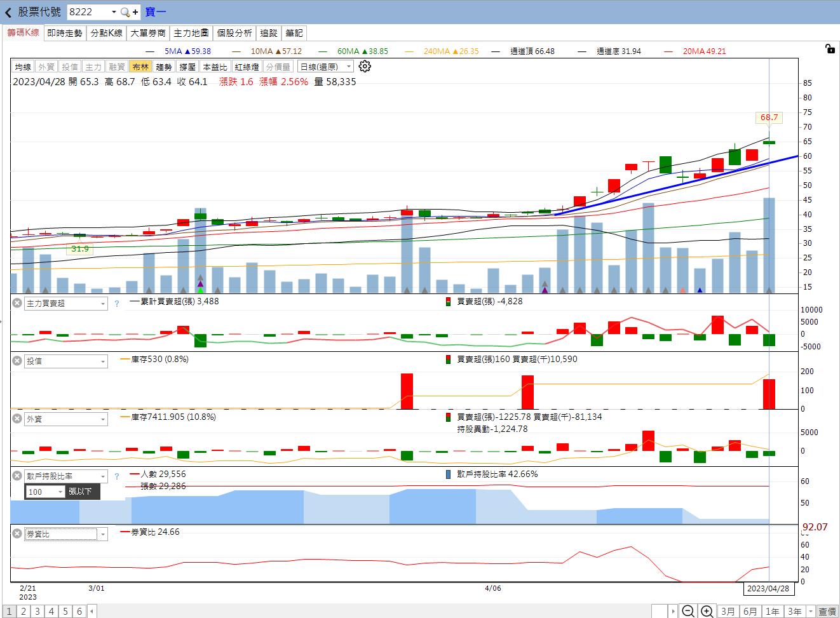840x618 pixels.
Task: Toggle the 分價量 overlay
Action: point(278,67)
